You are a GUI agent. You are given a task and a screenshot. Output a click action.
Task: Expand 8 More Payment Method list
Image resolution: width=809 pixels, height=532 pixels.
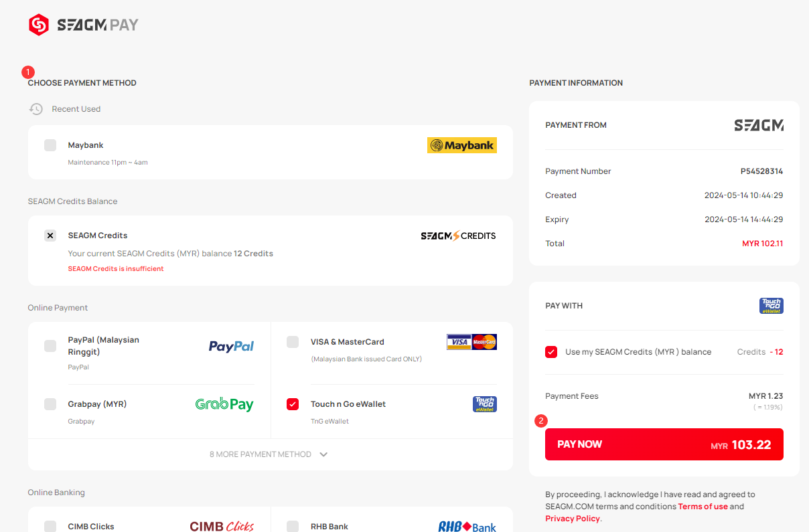269,454
